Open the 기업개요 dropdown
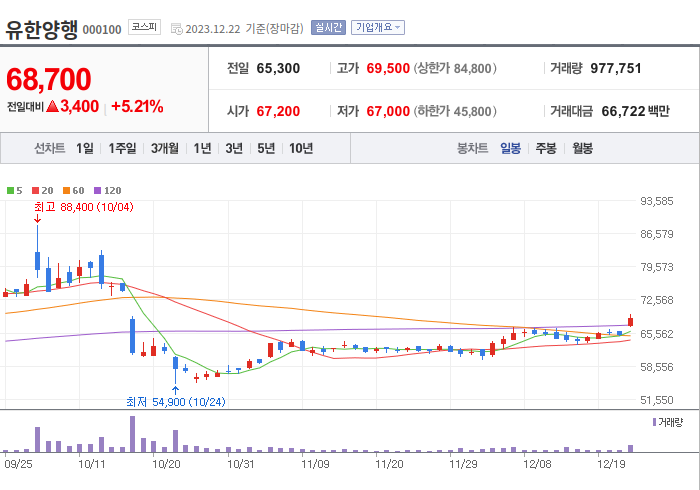 point(378,28)
